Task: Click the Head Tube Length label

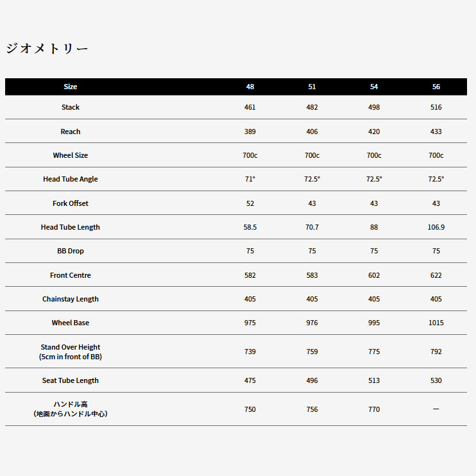Action: point(71,227)
